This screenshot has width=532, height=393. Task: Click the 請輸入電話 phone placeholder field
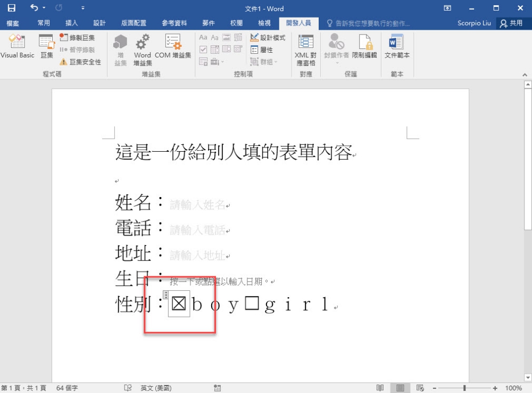pos(197,230)
